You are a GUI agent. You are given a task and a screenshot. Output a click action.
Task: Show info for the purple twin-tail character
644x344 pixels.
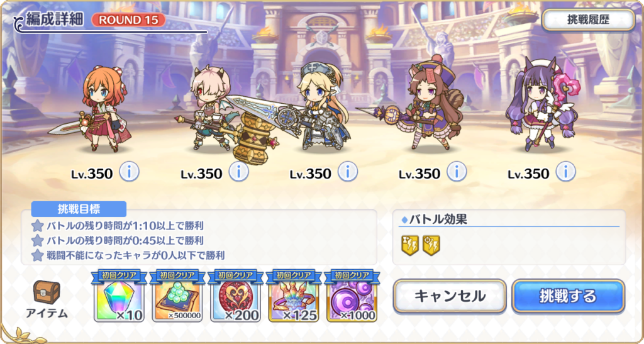(x=566, y=172)
